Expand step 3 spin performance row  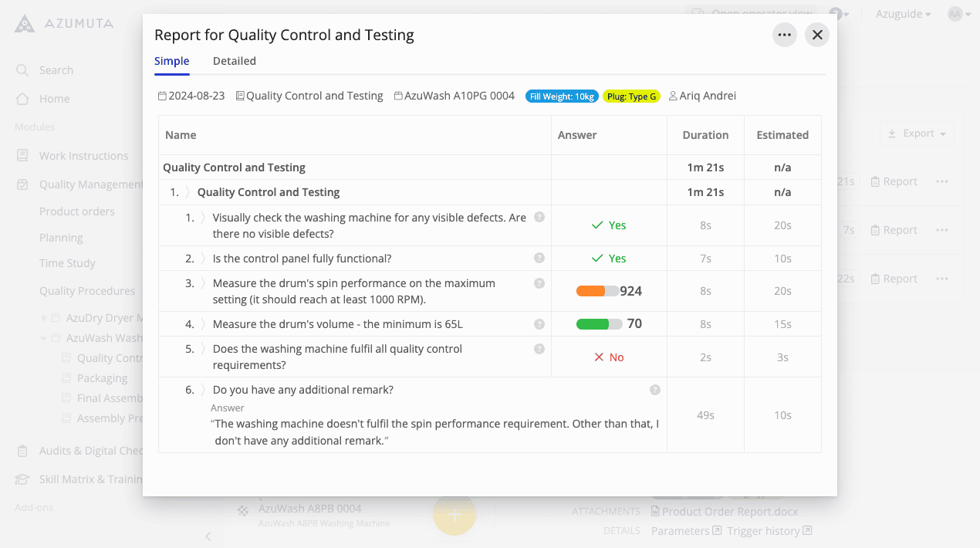(204, 283)
